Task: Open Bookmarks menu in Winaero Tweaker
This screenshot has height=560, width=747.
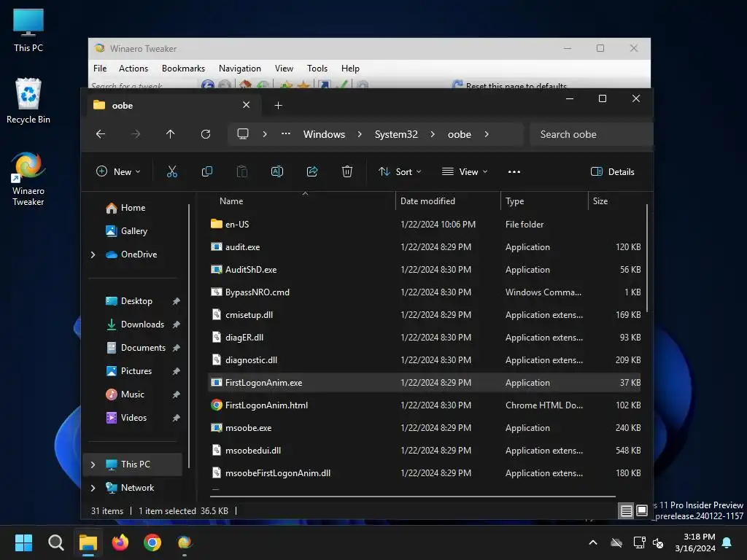Action: 183,69
